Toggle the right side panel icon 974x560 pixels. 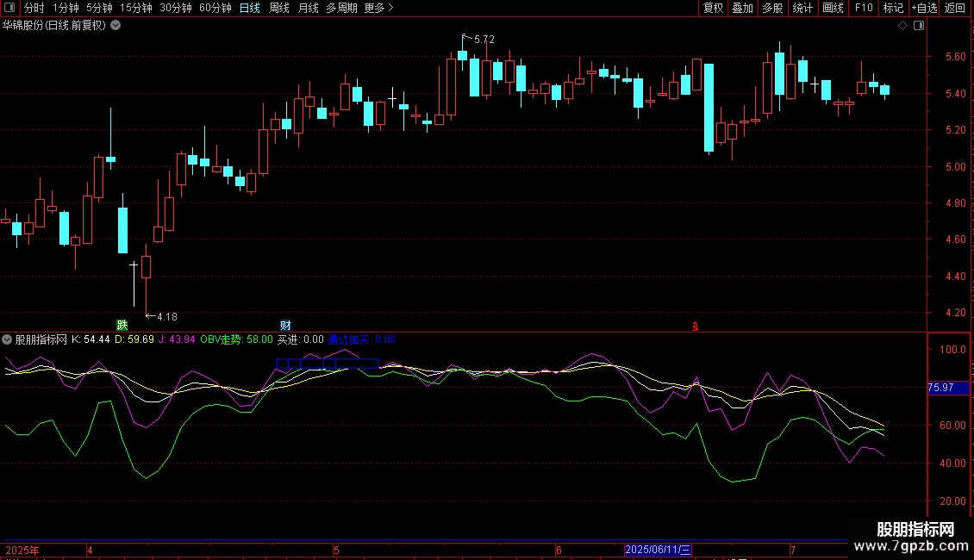[919, 26]
